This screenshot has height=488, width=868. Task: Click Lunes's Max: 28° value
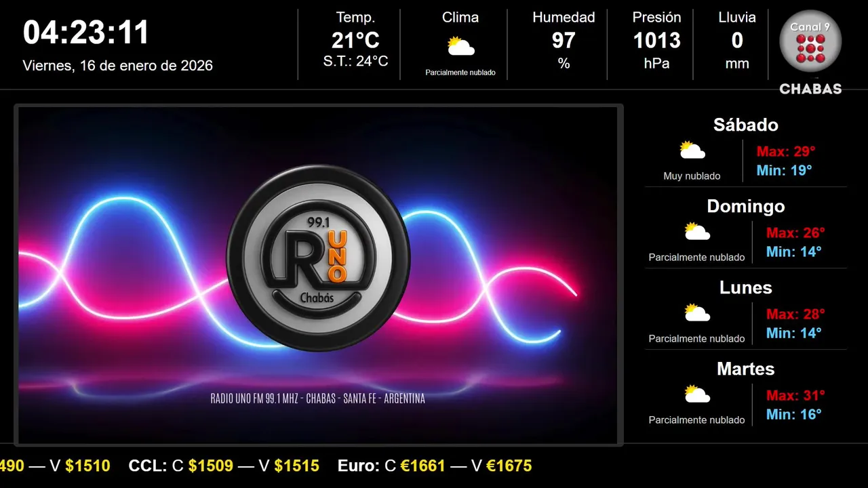(795, 314)
